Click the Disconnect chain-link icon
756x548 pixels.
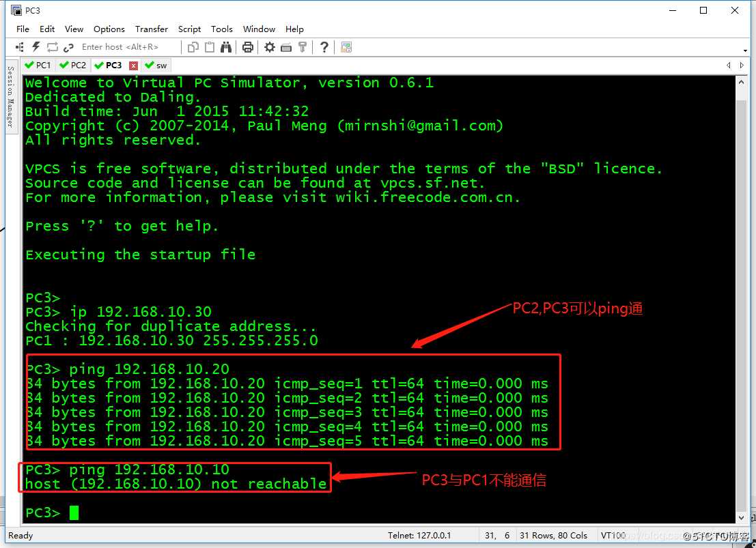[68, 47]
